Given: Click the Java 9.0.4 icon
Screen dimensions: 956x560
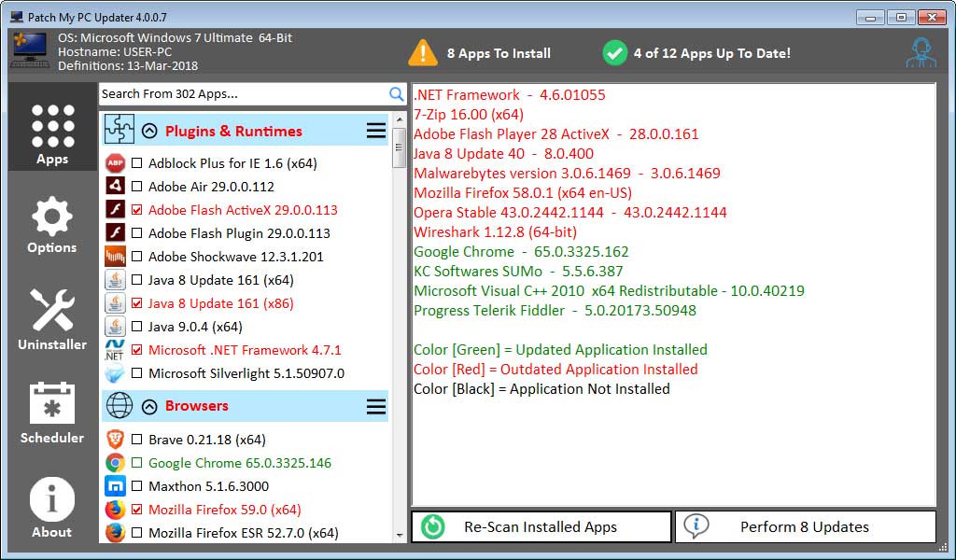Looking at the screenshot, I should pyautogui.click(x=115, y=327).
